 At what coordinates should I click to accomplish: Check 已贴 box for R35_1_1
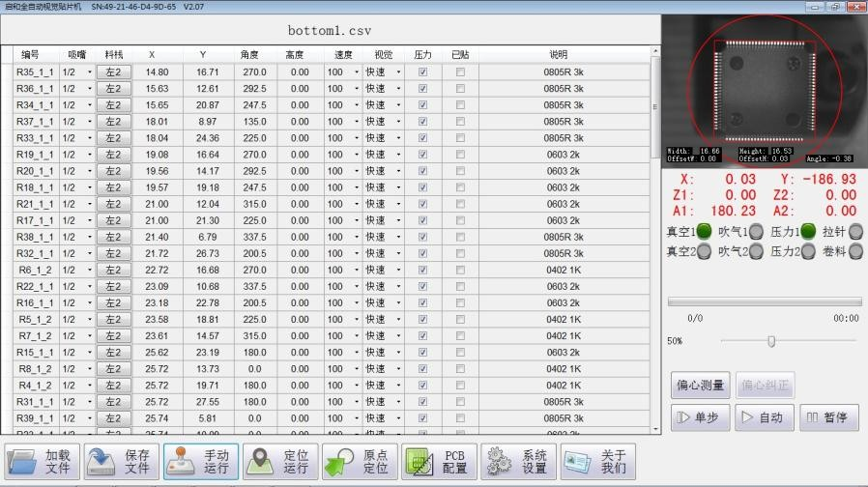[x=460, y=72]
